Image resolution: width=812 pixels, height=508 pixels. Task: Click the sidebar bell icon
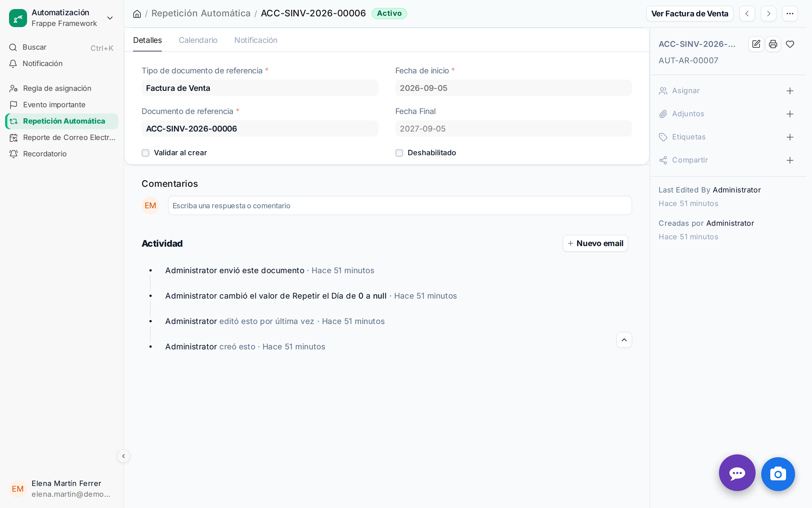point(13,63)
